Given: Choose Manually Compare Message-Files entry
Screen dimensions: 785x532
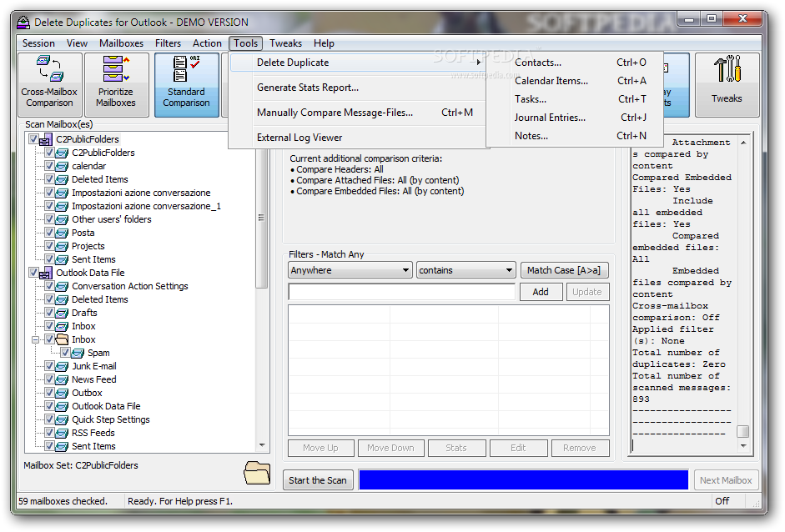Looking at the screenshot, I should pyautogui.click(x=359, y=113).
